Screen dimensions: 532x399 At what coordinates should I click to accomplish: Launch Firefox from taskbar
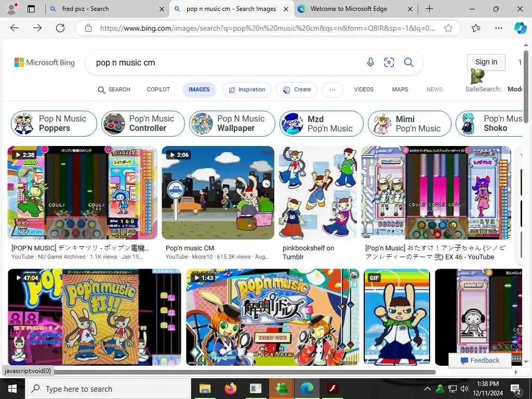230,389
